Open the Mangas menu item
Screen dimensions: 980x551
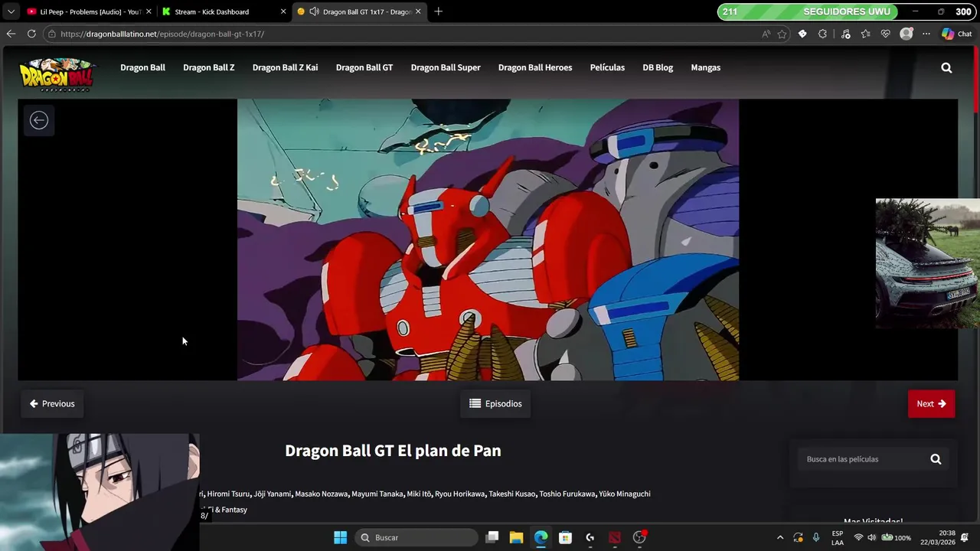[705, 67]
